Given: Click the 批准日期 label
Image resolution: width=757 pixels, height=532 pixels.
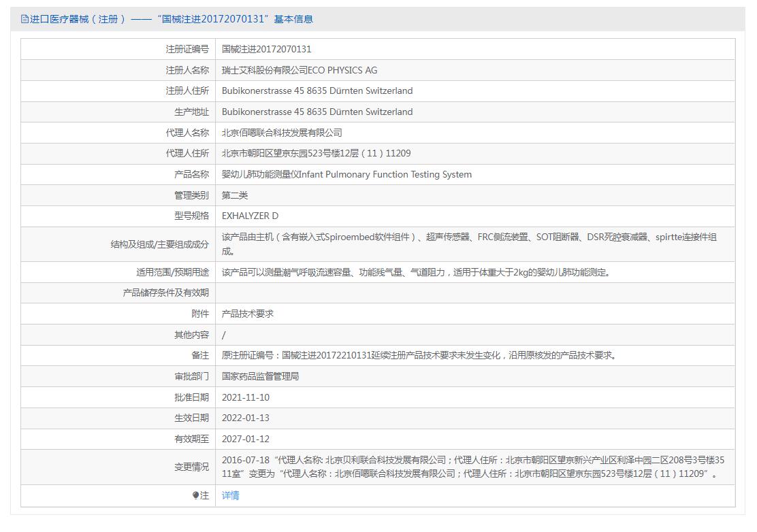Looking at the screenshot, I should [x=192, y=397].
